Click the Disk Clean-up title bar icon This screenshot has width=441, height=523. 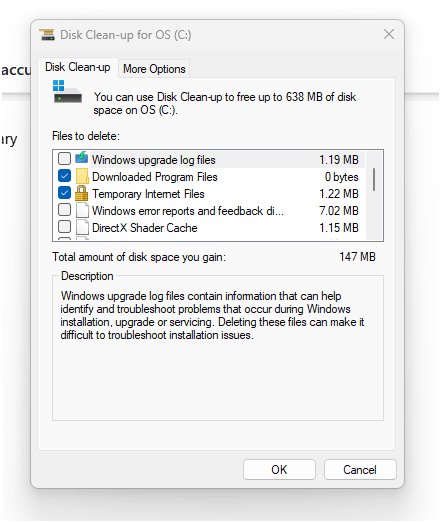[x=47, y=35]
